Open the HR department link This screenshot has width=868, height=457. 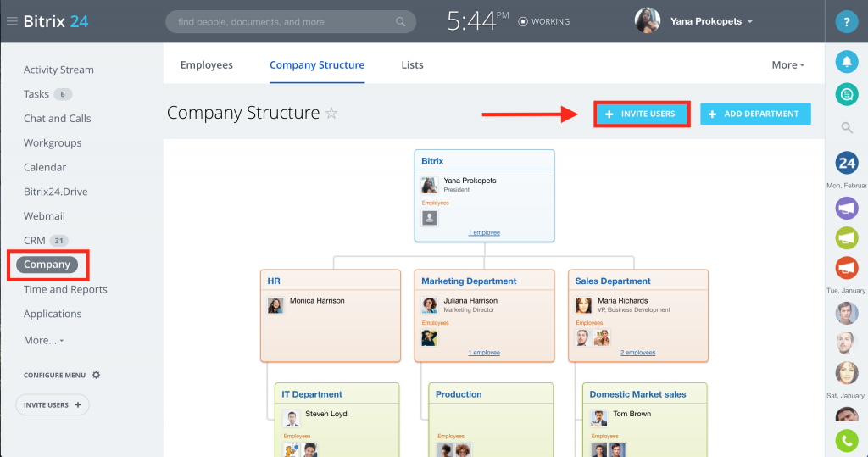pyautogui.click(x=274, y=281)
